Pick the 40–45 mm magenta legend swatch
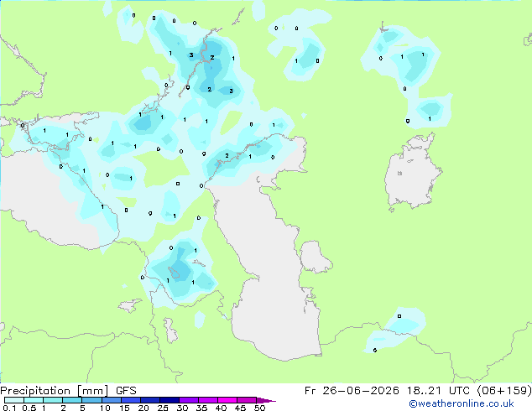Image resolution: width=532 pixels, height=411 pixels. (x=227, y=400)
